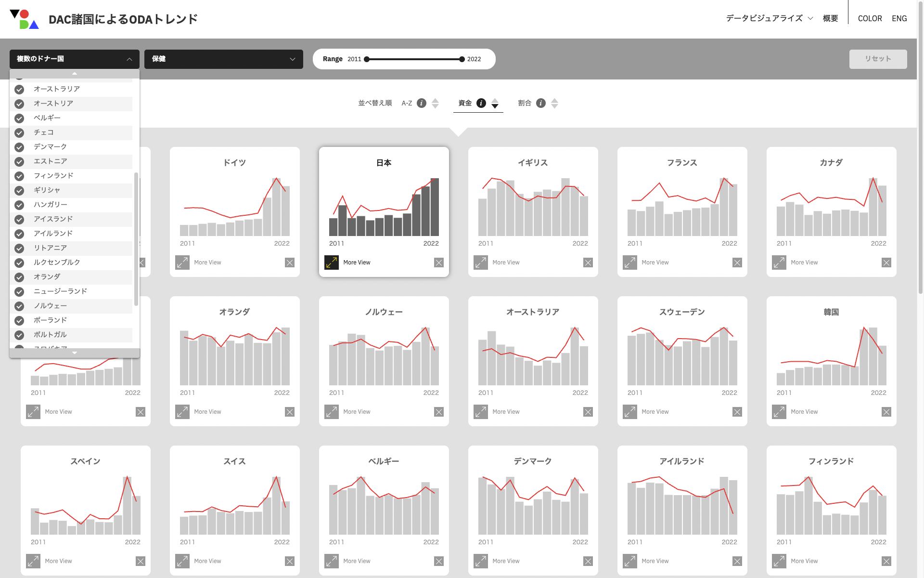Image resolution: width=924 pixels, height=578 pixels.
Task: Deselect ノルウェー in the country list
Action: 19,306
